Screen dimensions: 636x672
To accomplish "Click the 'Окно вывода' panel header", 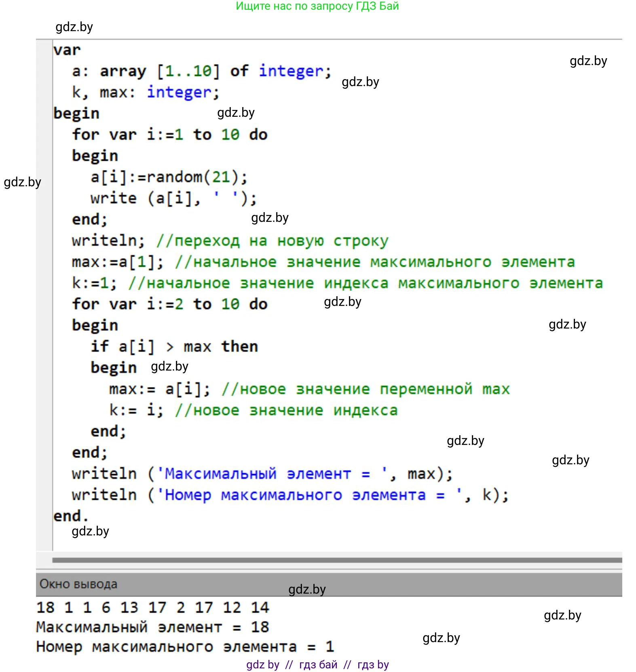I will click(x=78, y=584).
